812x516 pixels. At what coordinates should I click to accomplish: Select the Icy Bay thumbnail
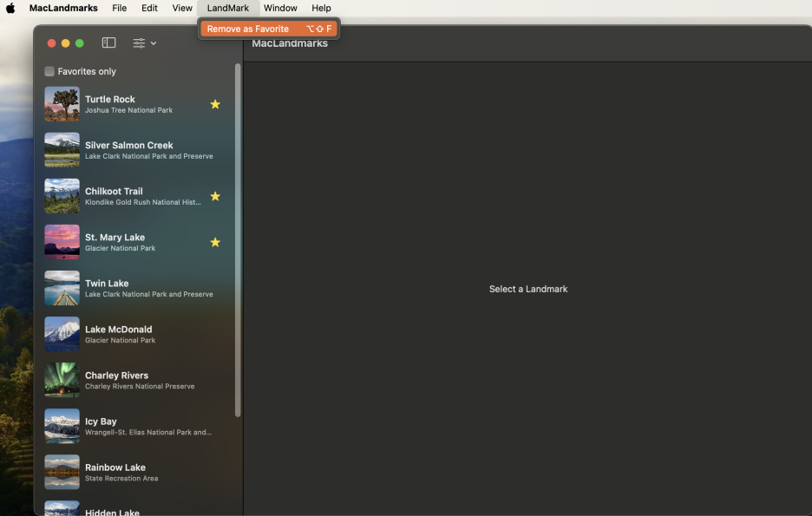pos(62,427)
